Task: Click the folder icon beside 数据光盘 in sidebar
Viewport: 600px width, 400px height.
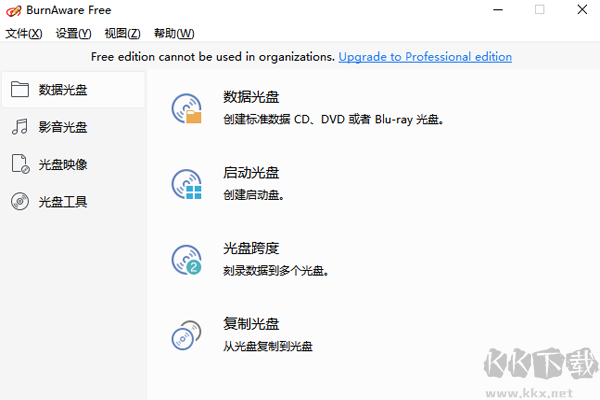Action: tap(20, 89)
